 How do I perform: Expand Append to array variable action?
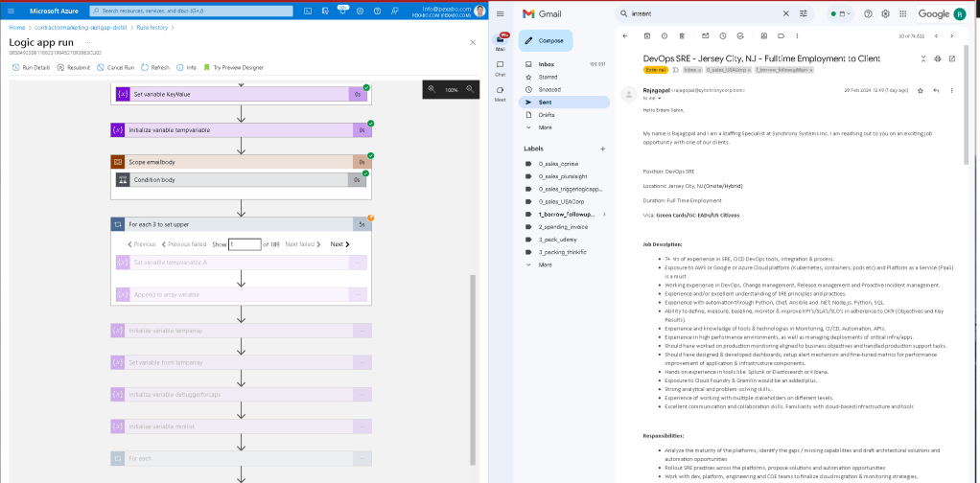[x=241, y=294]
